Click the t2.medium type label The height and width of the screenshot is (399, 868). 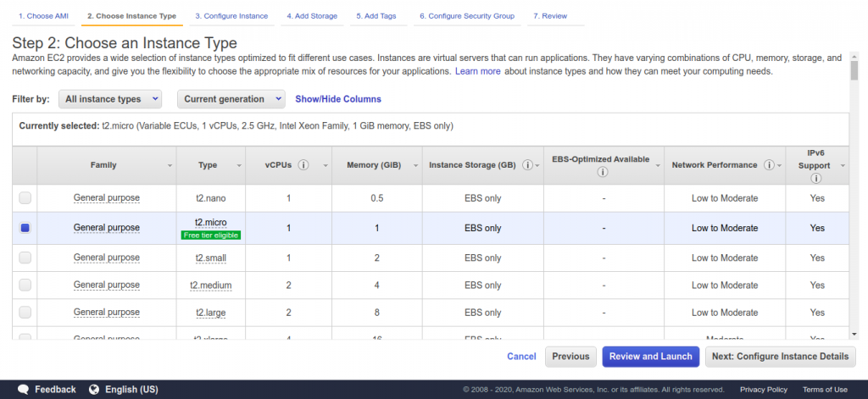click(x=211, y=285)
